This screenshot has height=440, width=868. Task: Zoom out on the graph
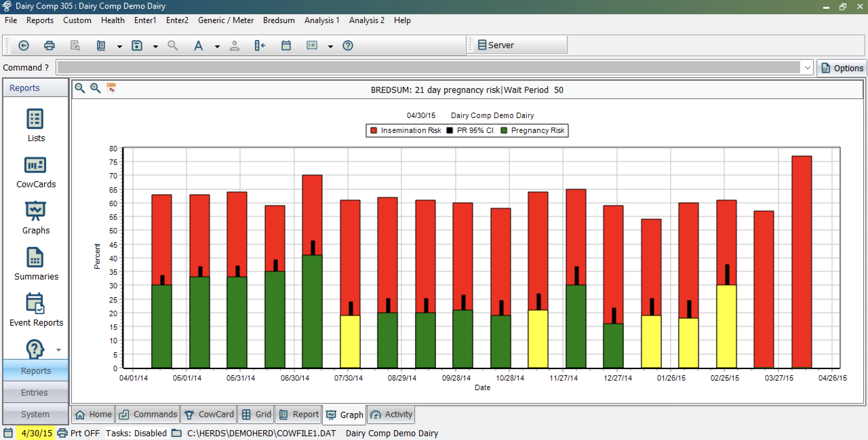[80, 88]
